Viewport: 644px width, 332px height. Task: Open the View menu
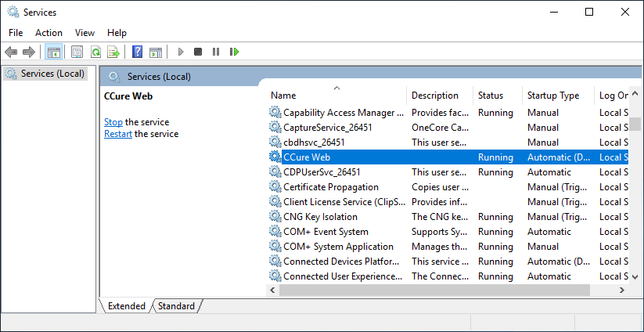pos(85,33)
